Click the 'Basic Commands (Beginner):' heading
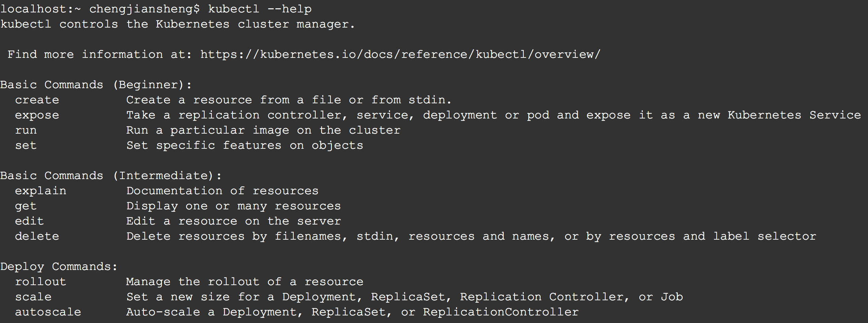Screen dimensions: 868x323 coord(96,85)
